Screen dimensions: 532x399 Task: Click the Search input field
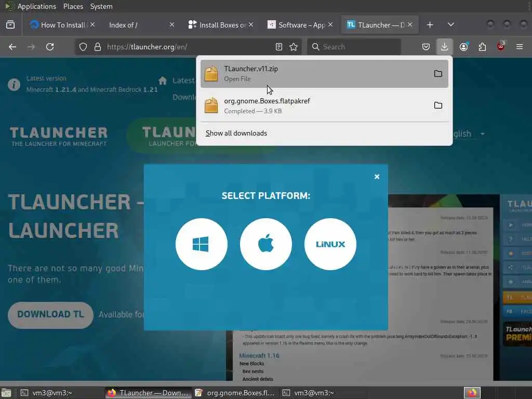pos(354,47)
